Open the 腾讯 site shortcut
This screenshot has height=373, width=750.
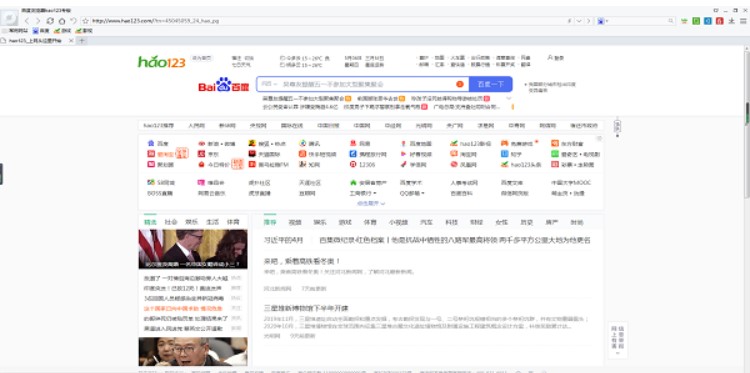pos(310,143)
